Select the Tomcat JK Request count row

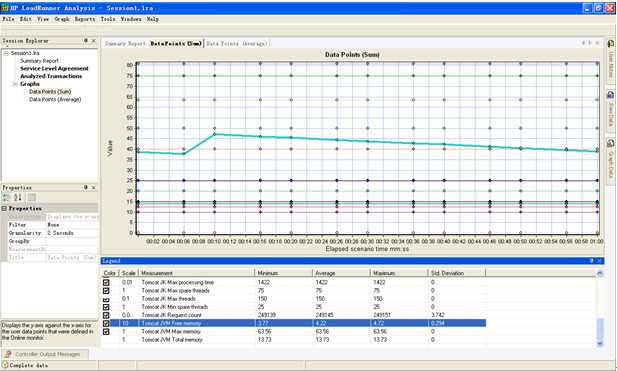click(294, 315)
